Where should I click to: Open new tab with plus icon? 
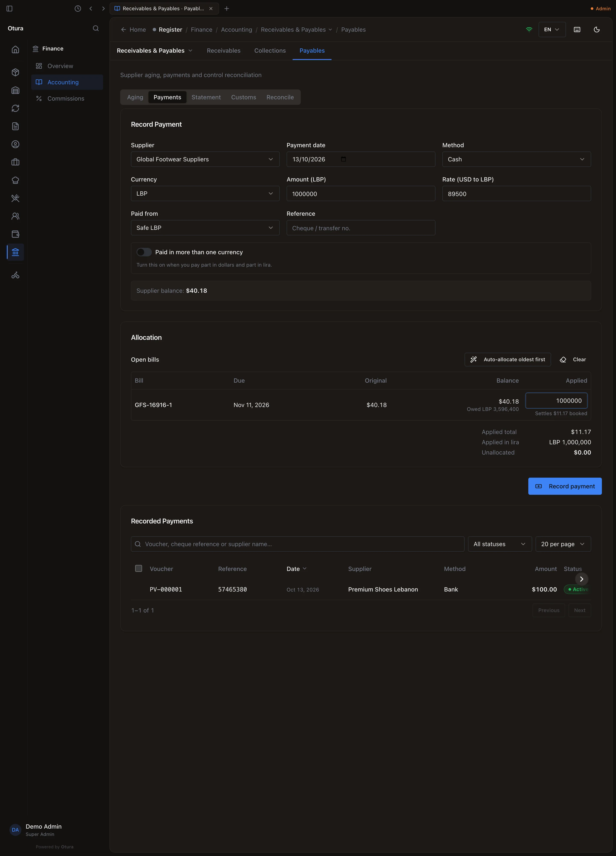[x=227, y=8]
